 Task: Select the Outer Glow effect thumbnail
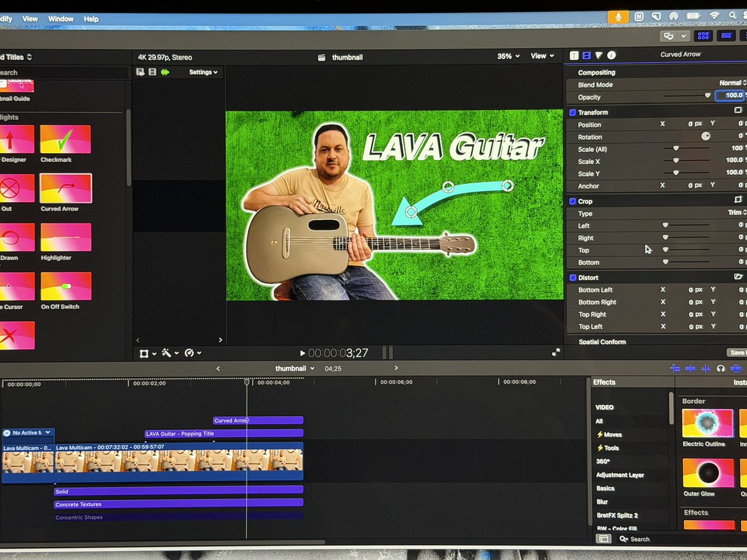pos(708,474)
